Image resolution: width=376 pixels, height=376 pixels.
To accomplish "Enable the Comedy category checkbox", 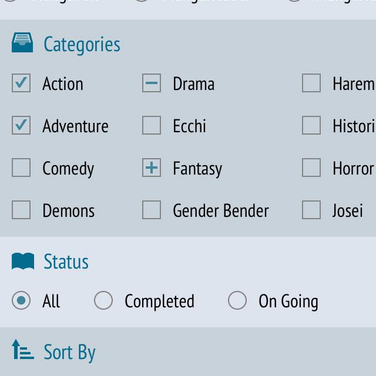I will coord(21,167).
